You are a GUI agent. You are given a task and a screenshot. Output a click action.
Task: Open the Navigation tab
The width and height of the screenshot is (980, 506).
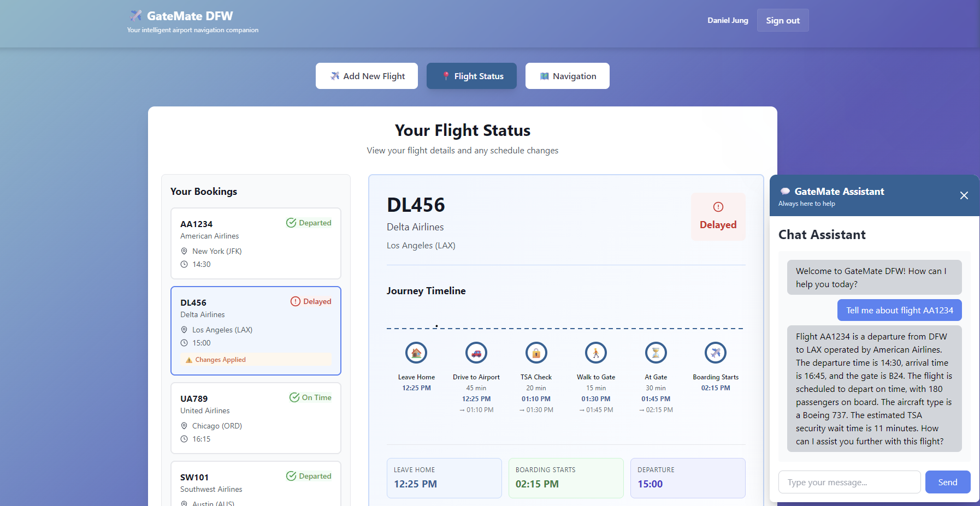click(x=567, y=76)
